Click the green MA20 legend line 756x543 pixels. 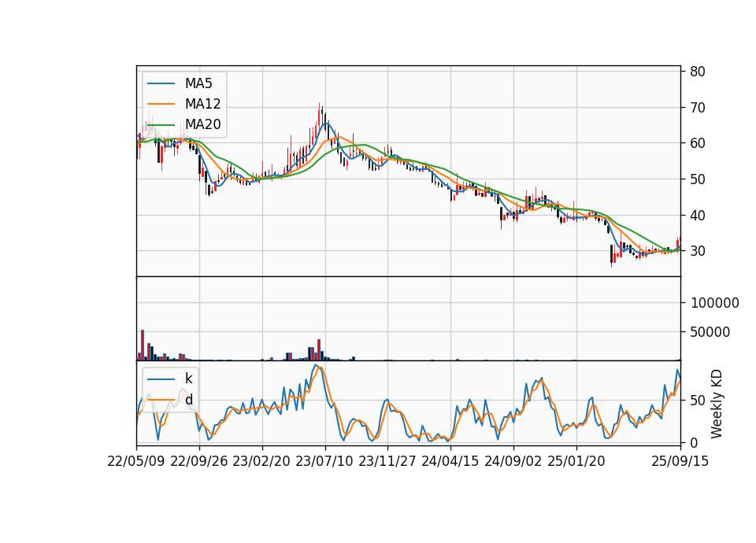point(161,124)
